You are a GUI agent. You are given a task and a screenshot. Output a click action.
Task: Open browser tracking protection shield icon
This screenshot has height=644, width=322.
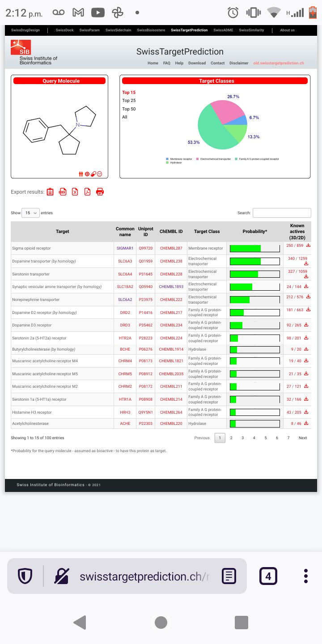[x=25, y=576]
